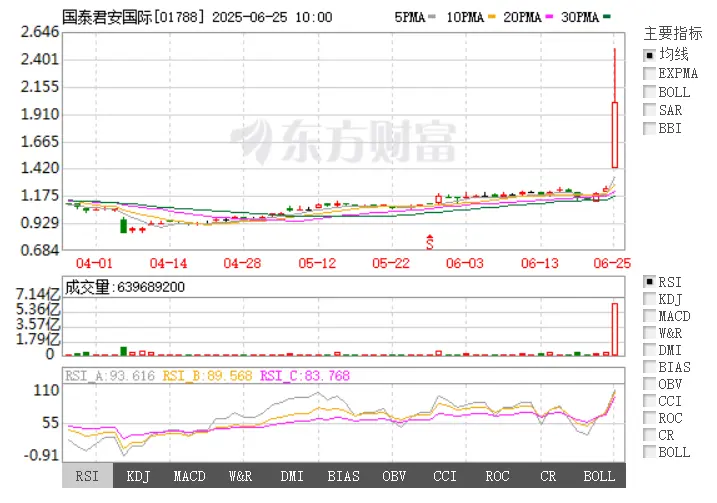The width and height of the screenshot is (717, 503).
Task: Click the tall red volume bar
Action: point(615,329)
